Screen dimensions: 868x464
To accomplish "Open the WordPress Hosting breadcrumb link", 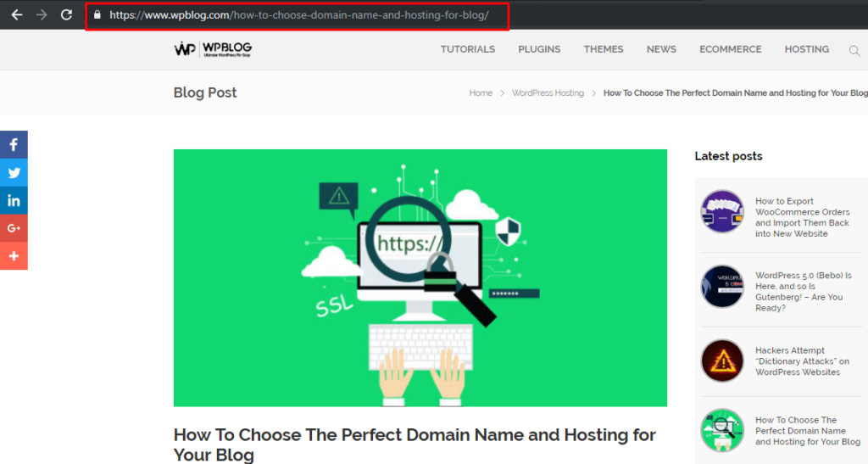I will coord(548,93).
